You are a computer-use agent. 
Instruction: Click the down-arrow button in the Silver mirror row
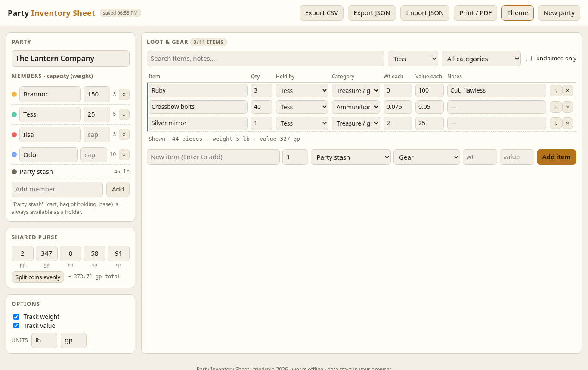click(556, 123)
